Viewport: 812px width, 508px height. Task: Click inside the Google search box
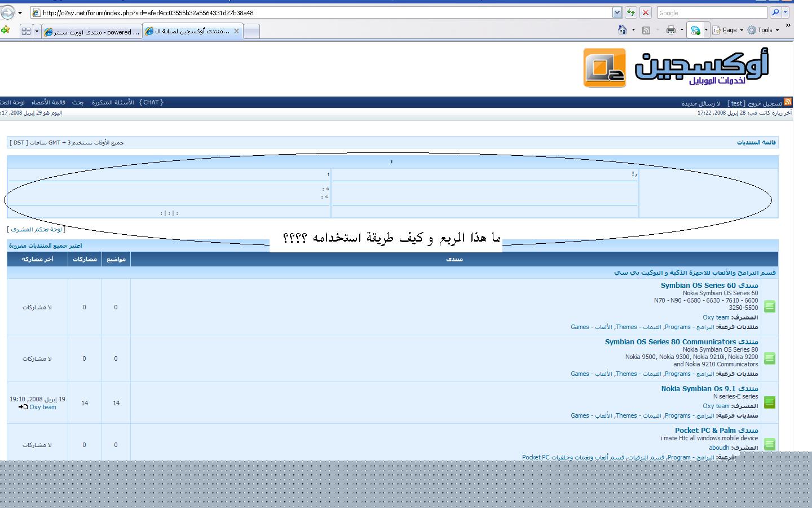pos(712,12)
